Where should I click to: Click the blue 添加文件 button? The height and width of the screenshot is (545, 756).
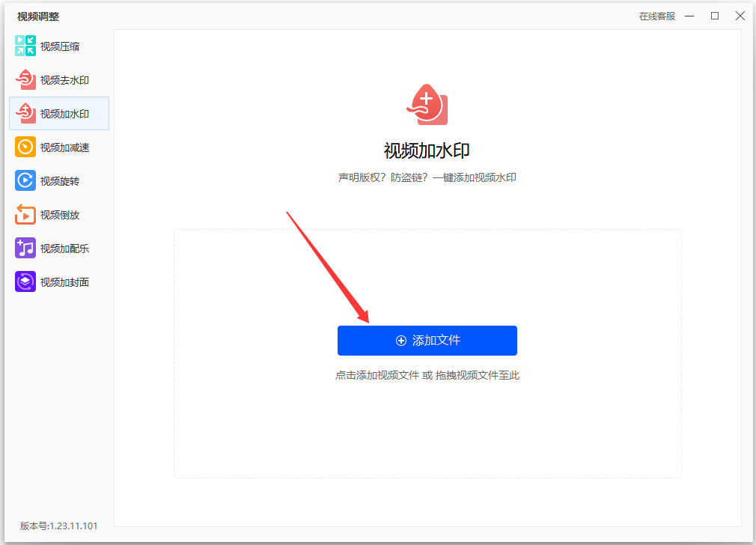coord(427,341)
